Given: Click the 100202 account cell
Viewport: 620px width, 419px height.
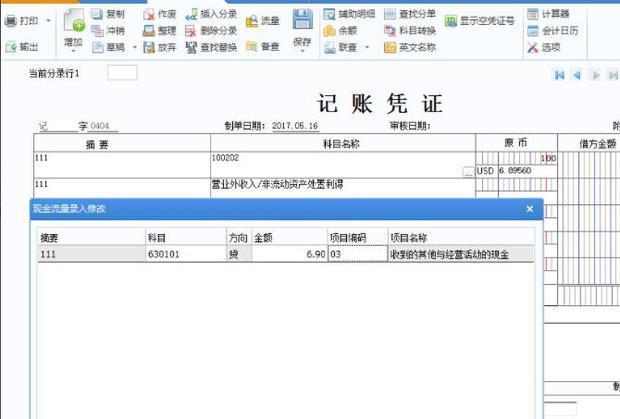Looking at the screenshot, I should click(342, 165).
